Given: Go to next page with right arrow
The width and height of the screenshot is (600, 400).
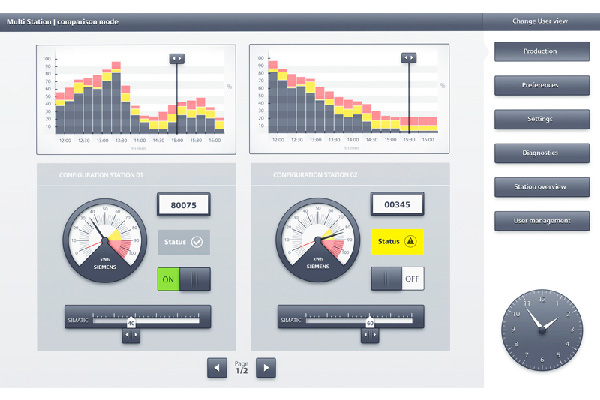Looking at the screenshot, I should point(265,368).
